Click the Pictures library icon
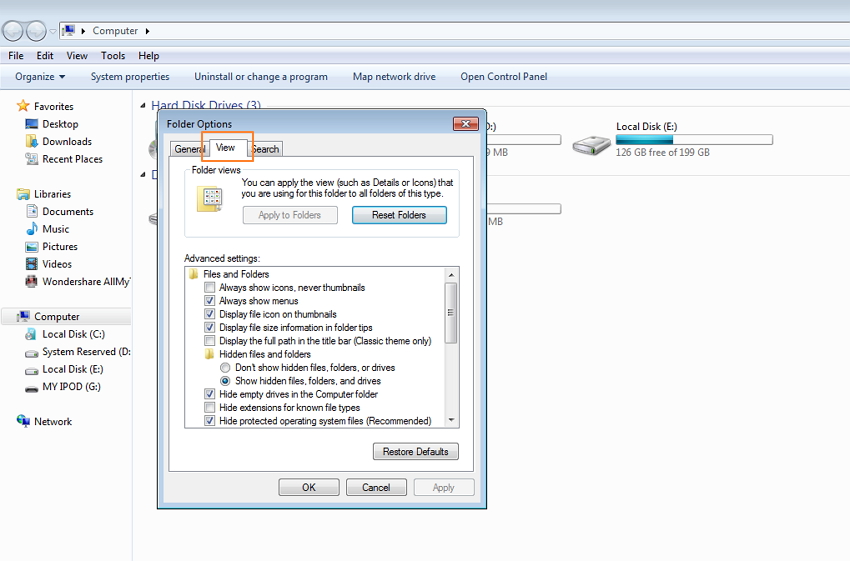 pos(32,247)
